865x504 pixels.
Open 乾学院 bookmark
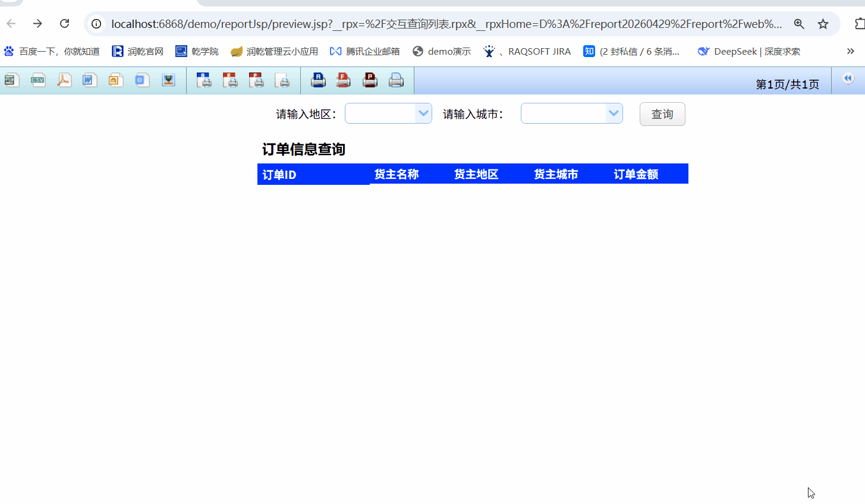[197, 52]
